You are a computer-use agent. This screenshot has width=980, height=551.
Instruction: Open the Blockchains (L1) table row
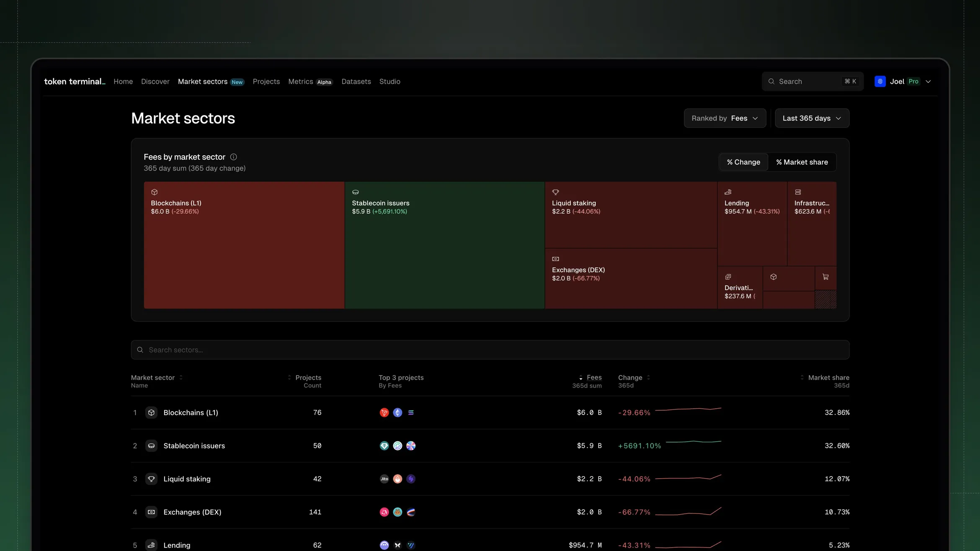pyautogui.click(x=490, y=412)
